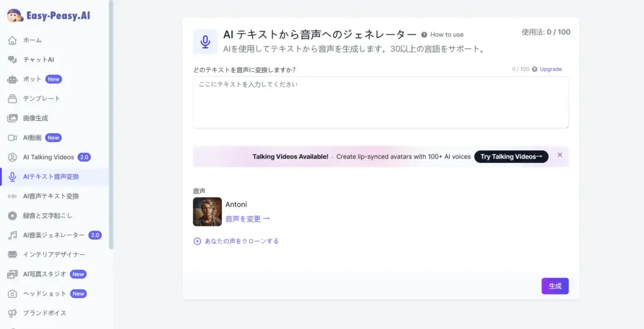The width and height of the screenshot is (644, 329).
Task: Open AI音声テキスト変換 in the sidebar
Action: tap(51, 196)
